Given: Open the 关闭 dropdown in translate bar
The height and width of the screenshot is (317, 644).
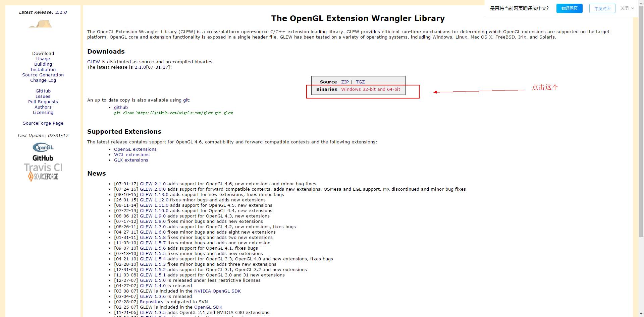Looking at the screenshot, I should [x=627, y=8].
